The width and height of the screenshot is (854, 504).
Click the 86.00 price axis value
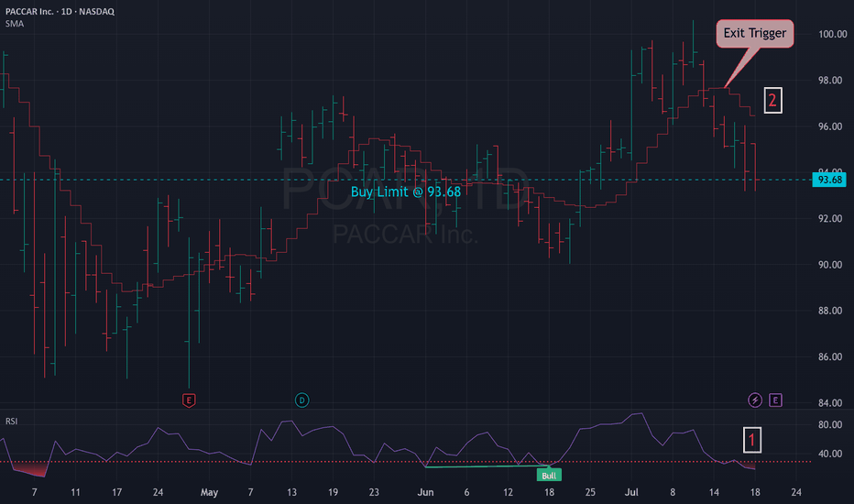[830, 356]
